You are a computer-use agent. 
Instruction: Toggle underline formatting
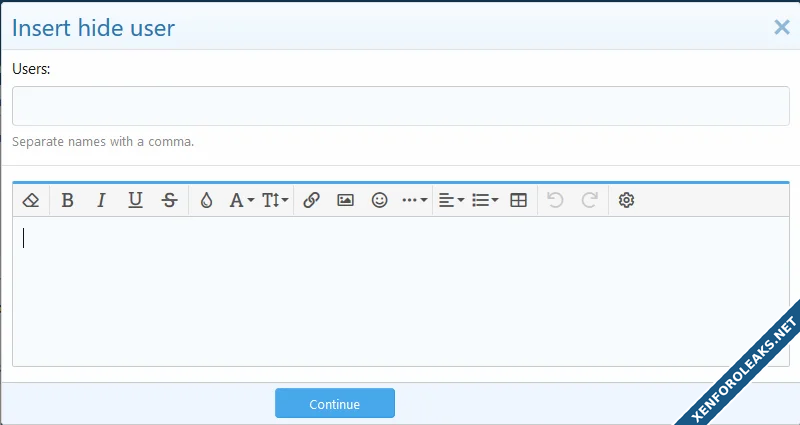coord(135,200)
